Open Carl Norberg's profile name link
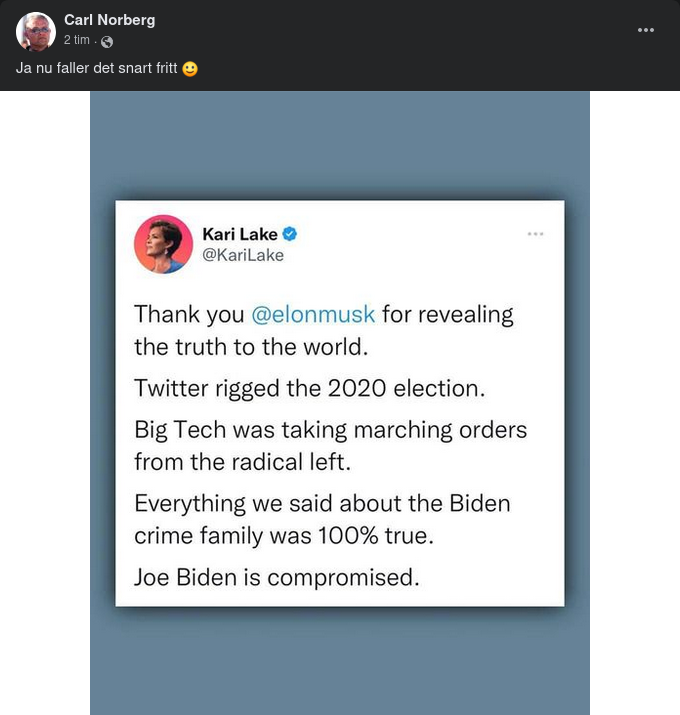The height and width of the screenshot is (715, 680). click(x=109, y=20)
